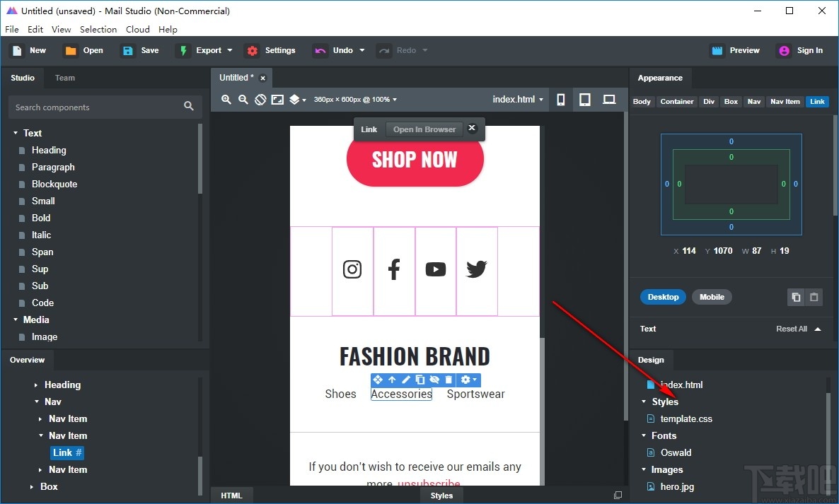
Task: Collapse the Media components group
Action: (16, 320)
